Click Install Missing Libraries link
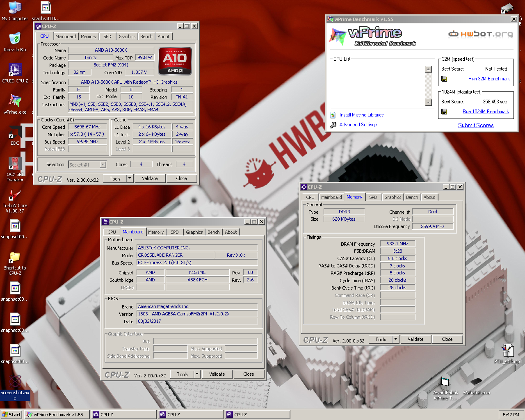525x420 pixels. pyautogui.click(x=361, y=115)
